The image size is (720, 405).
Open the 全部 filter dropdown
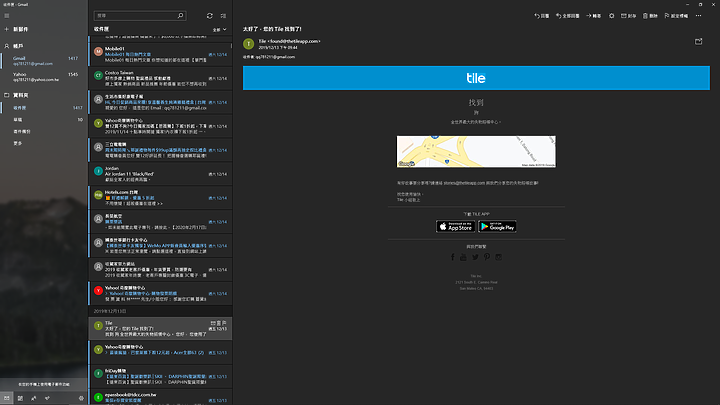coord(219,30)
